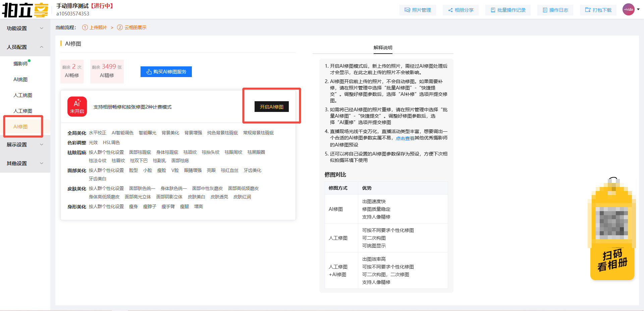Turn on AI retouching with 开启AI修图
Image resolution: width=644 pixels, height=311 pixels.
pyautogui.click(x=271, y=107)
